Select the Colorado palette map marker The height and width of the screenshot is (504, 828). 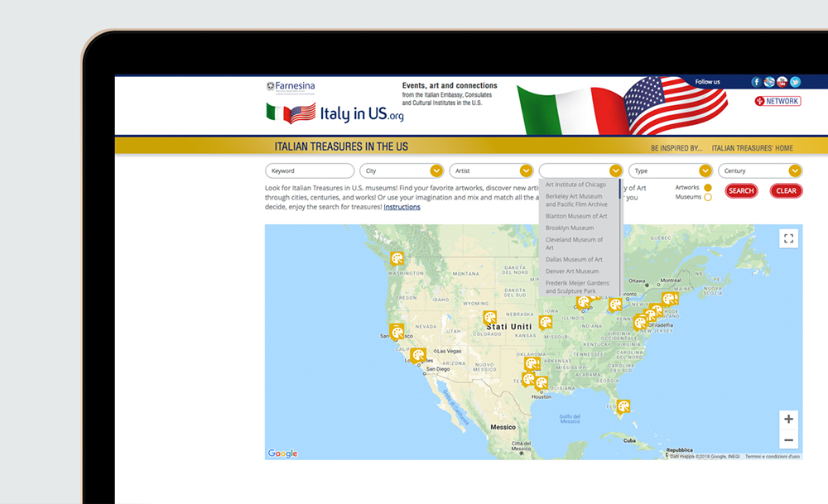pyautogui.click(x=490, y=318)
